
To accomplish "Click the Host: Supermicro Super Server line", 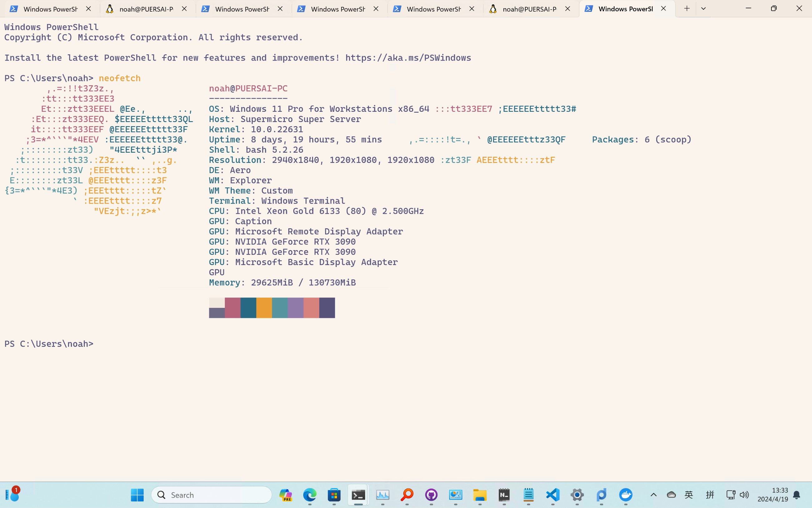I will coord(285,119).
